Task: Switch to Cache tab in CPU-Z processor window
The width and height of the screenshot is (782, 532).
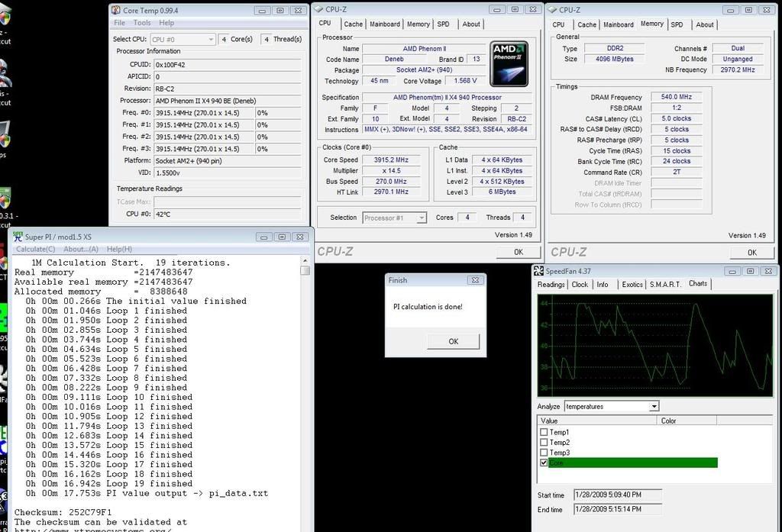Action: pyautogui.click(x=353, y=24)
